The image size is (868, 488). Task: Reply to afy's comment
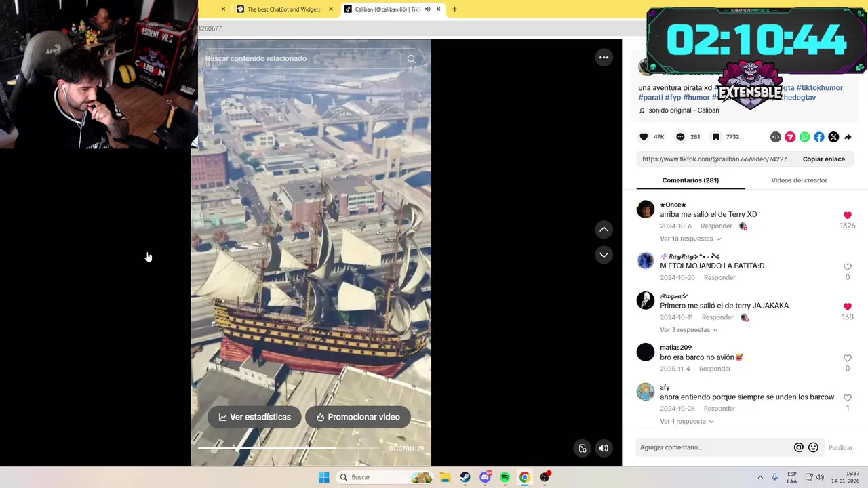719,409
